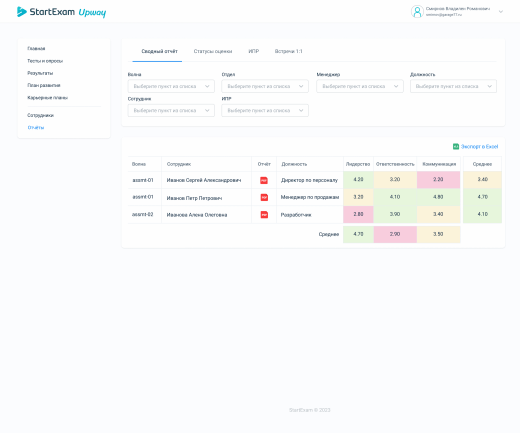Open the Менеджер dropdown filter

(360, 86)
